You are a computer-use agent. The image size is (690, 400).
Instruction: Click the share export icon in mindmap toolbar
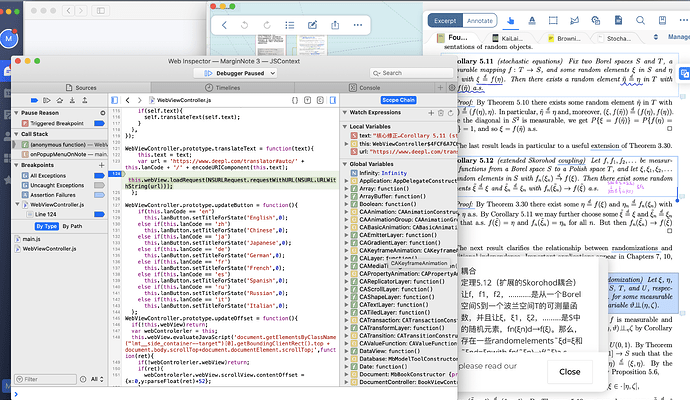(335, 25)
